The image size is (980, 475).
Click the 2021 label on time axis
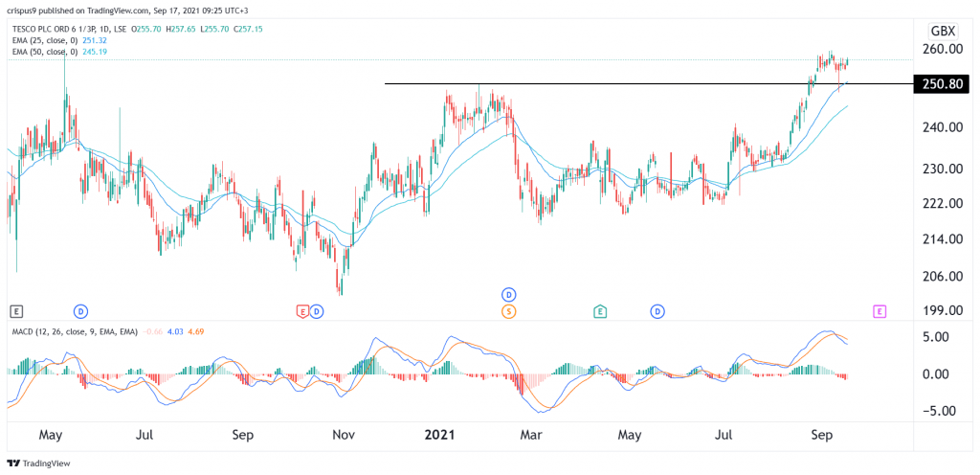[x=436, y=435]
